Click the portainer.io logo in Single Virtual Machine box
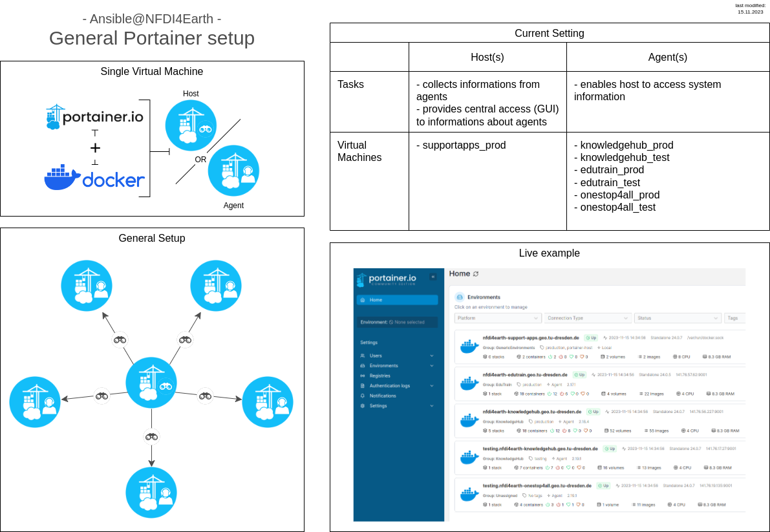 click(x=94, y=117)
